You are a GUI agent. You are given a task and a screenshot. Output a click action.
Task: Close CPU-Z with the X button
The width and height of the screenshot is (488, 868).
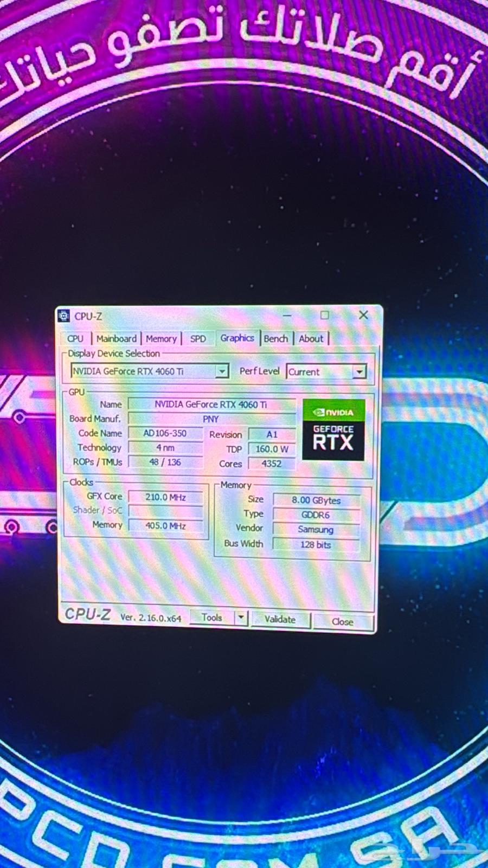point(363,315)
